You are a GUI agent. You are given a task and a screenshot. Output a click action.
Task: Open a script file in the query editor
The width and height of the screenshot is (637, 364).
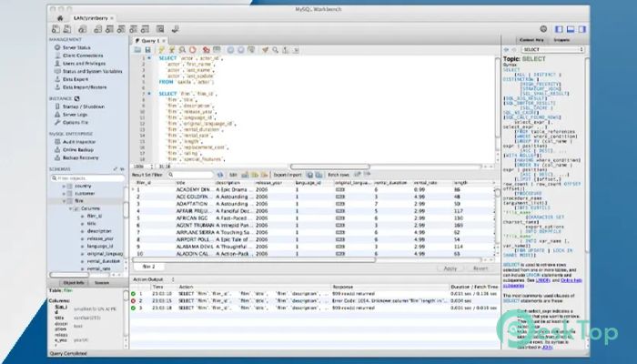click(137, 50)
